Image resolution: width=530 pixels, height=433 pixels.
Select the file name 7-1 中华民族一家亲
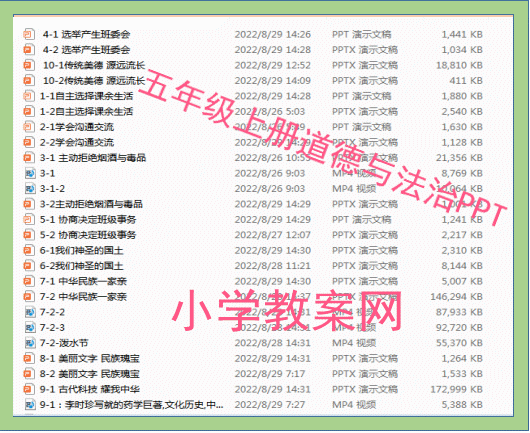(x=83, y=281)
